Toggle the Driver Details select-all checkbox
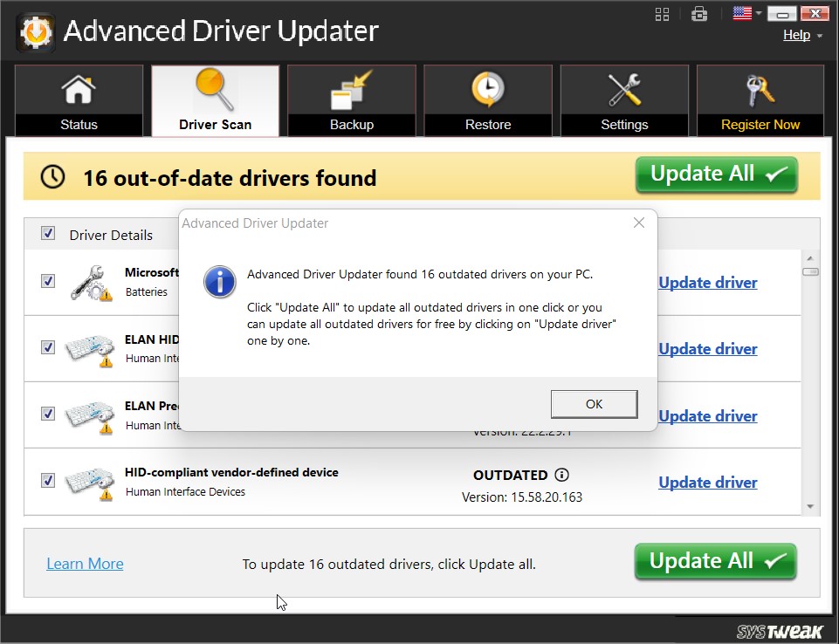 (x=48, y=233)
